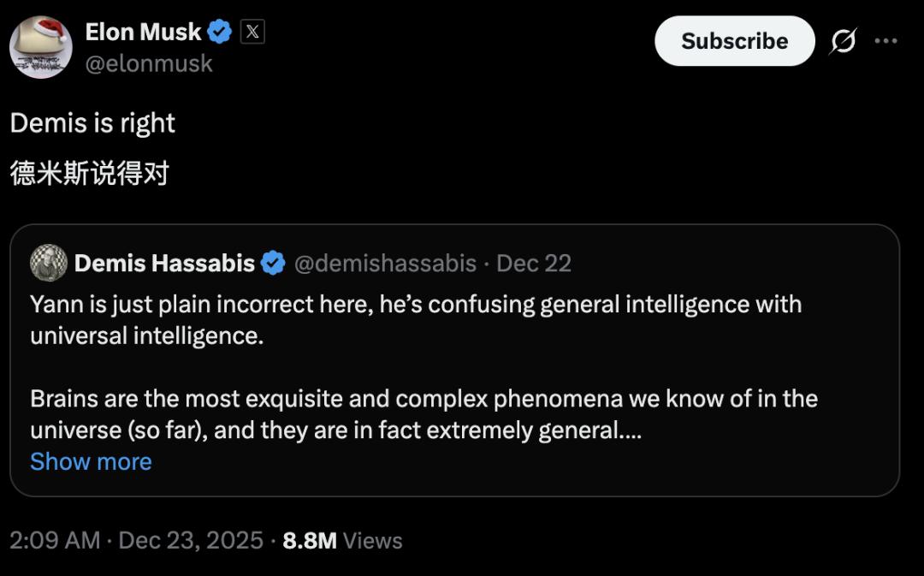Screen dimensions: 924x576
Task: Click the Chinese translation text line
Action: 89,174
